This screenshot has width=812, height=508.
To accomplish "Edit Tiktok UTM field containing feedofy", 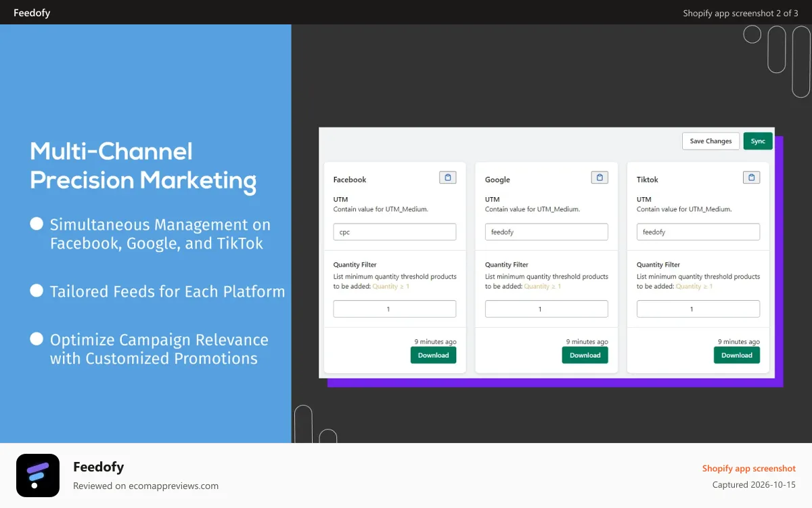I will (698, 232).
